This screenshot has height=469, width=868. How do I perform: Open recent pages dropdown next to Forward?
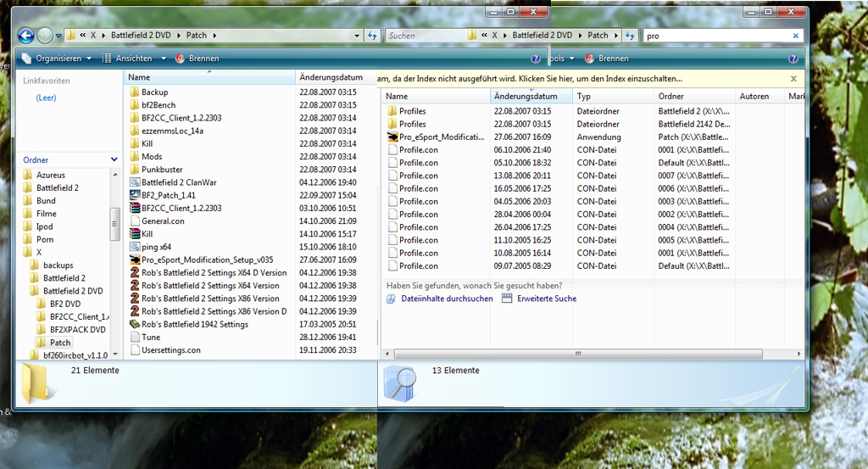point(58,36)
